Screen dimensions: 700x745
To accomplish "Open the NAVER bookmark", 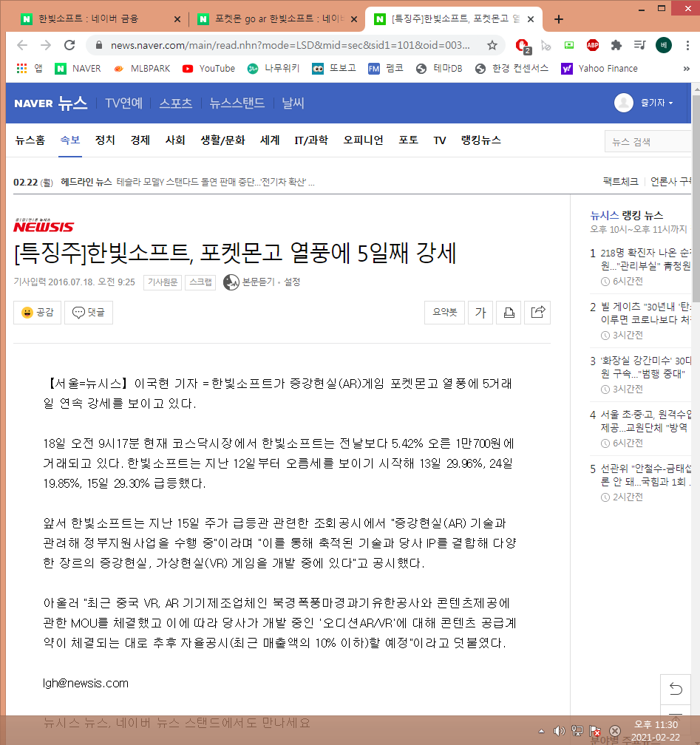I will [78, 69].
